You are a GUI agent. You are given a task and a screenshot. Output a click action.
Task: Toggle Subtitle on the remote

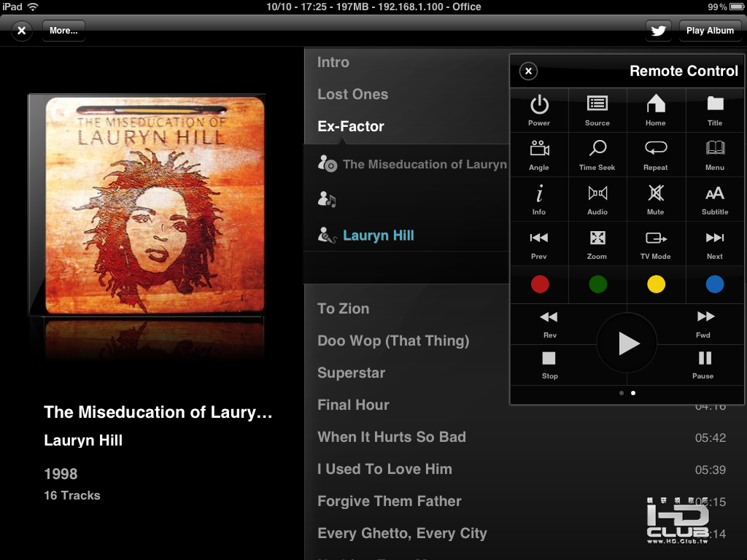tap(715, 200)
